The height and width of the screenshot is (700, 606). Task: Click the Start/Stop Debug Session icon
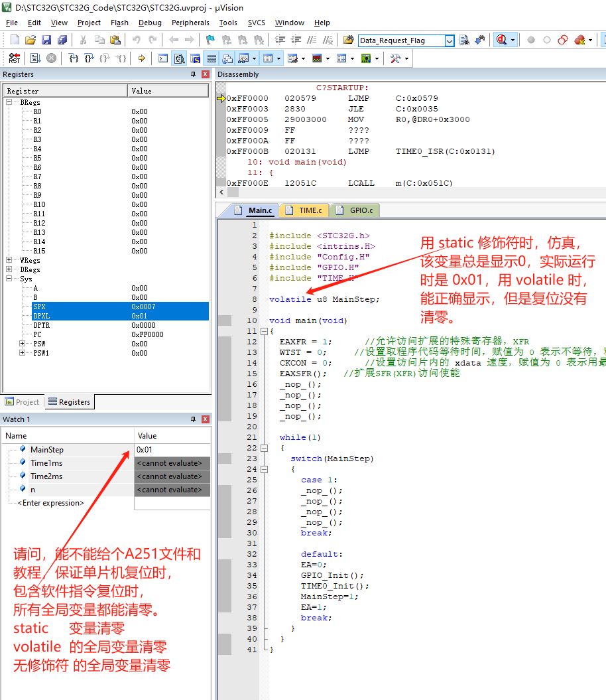click(502, 40)
